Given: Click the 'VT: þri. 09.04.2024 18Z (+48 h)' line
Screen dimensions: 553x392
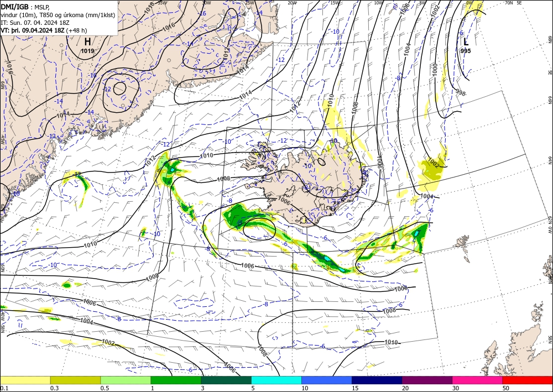Looking at the screenshot, I should point(44,30).
